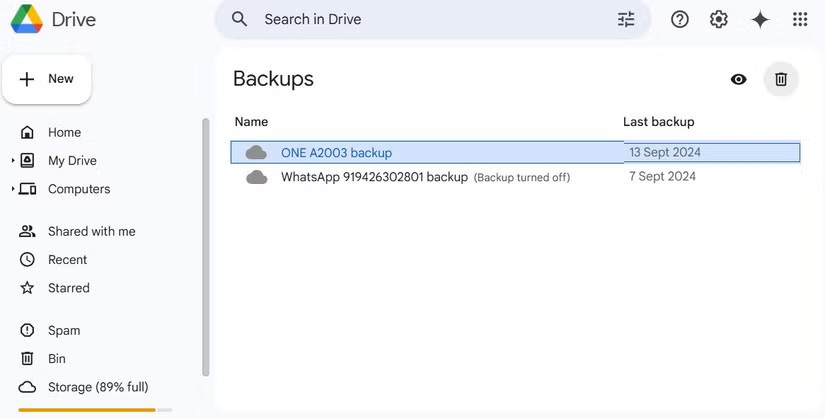Image resolution: width=825 pixels, height=419 pixels.
Task: Expand the Computers tree arrow
Action: coord(13,189)
